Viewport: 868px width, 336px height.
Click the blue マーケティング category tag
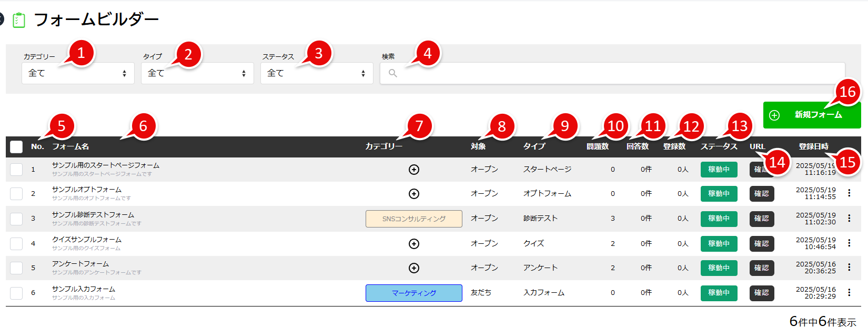[x=414, y=293]
